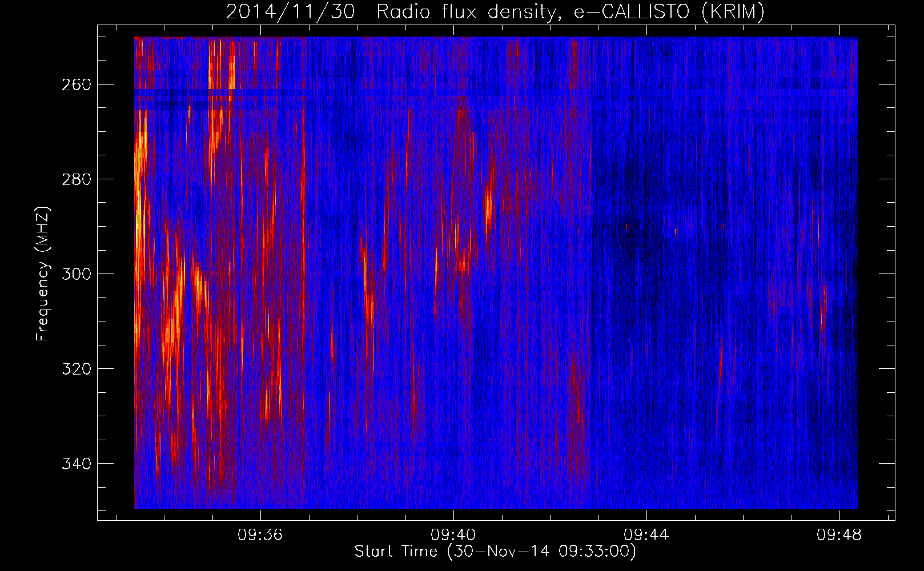Click the 09:48 time tick label
This screenshot has height=571, width=924.
[x=839, y=535]
